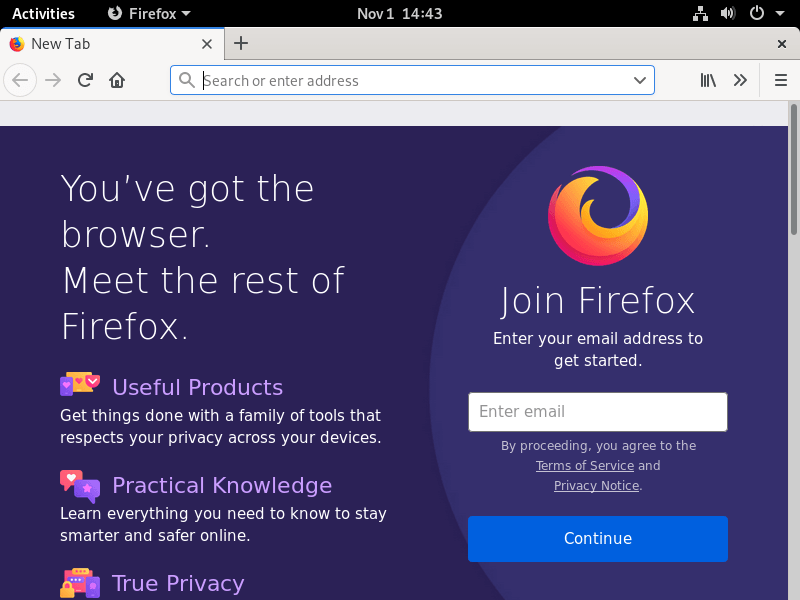
Task: Expand the system menu arrow in the top bar
Action: tap(780, 14)
